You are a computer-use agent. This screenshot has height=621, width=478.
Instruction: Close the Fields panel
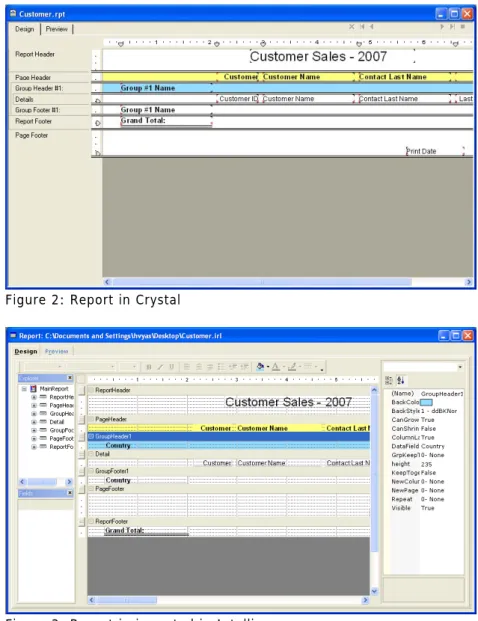[70, 493]
